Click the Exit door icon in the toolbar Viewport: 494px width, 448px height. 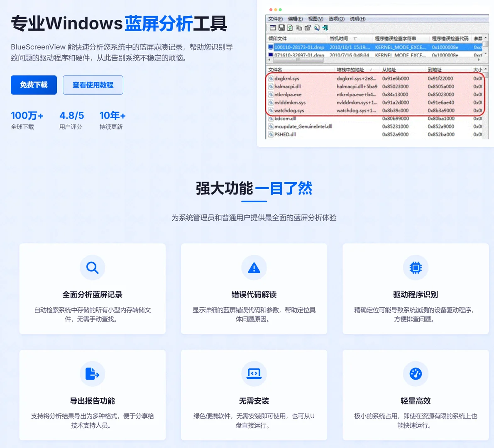click(325, 28)
